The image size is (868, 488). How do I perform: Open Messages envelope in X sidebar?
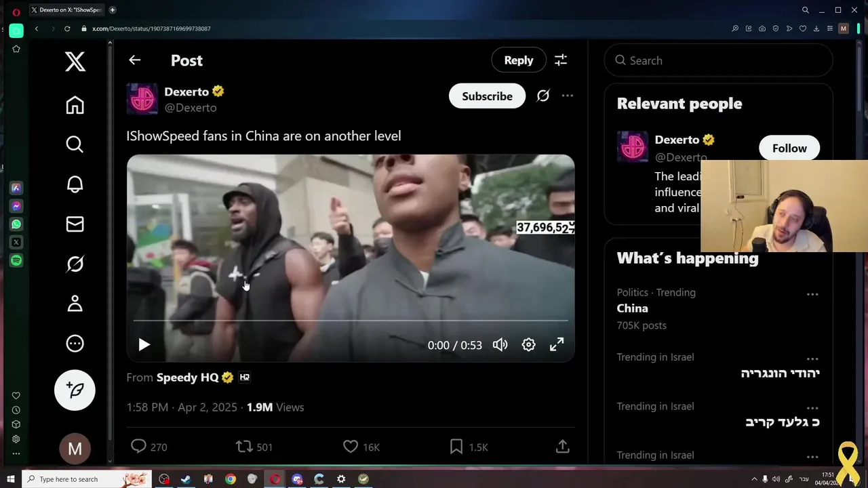point(75,224)
